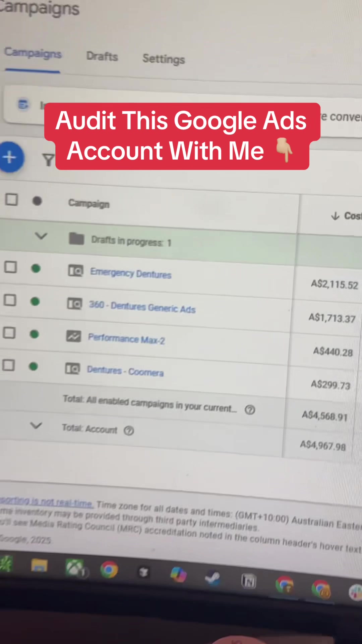Screen dimensions: 362x644
Task: Open status dot for Dentures - Coomera
Action: (x=33, y=366)
